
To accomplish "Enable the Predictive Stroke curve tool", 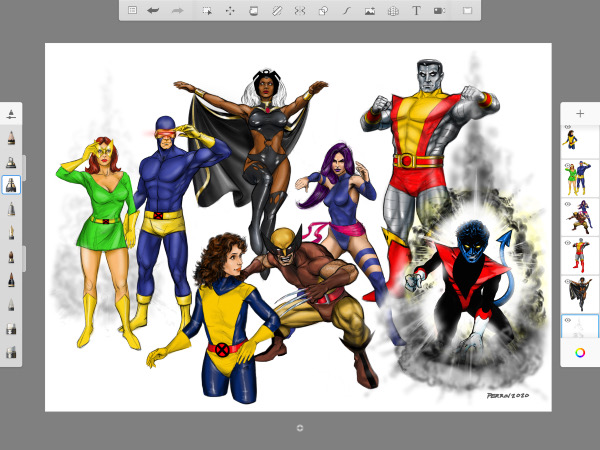I will (346, 11).
